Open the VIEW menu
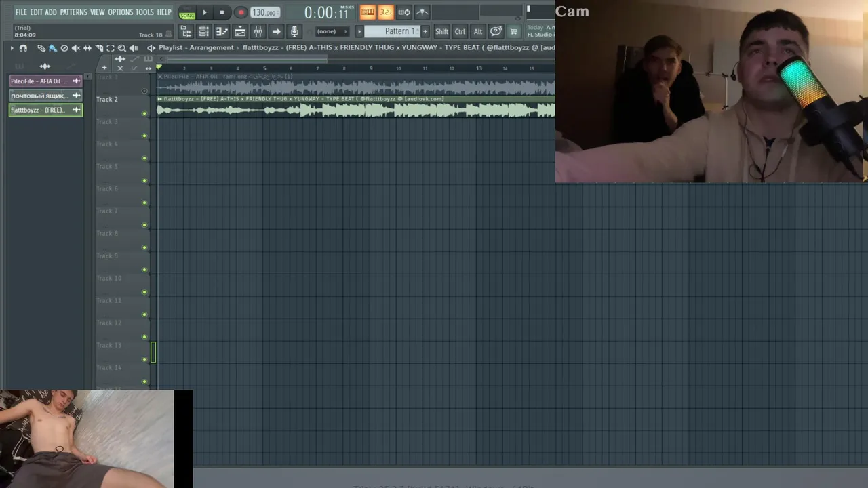 98,12
